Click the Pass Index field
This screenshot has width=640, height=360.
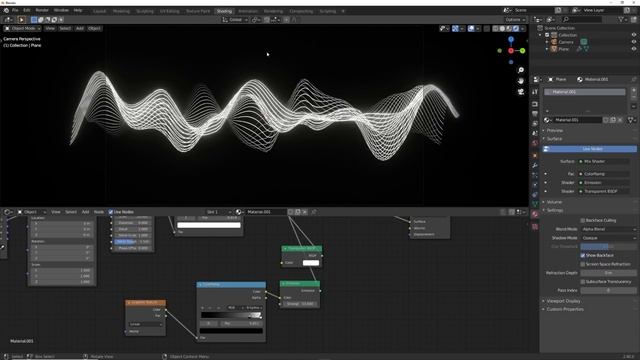click(608, 290)
